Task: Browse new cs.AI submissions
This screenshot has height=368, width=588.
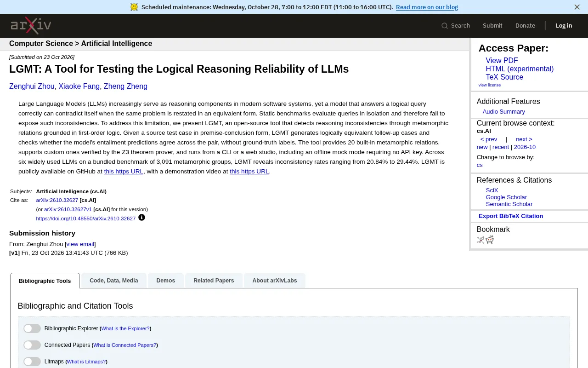Action: [482, 147]
